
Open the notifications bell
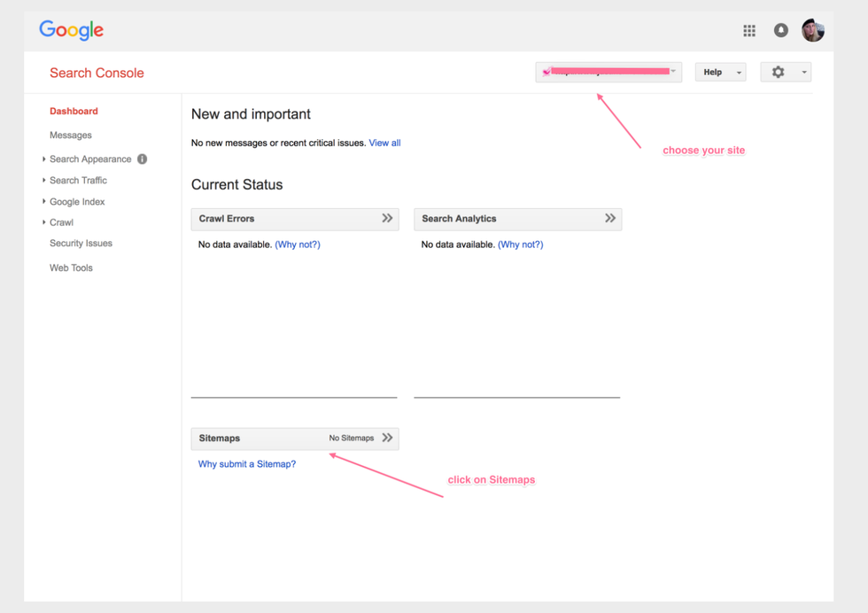780,30
